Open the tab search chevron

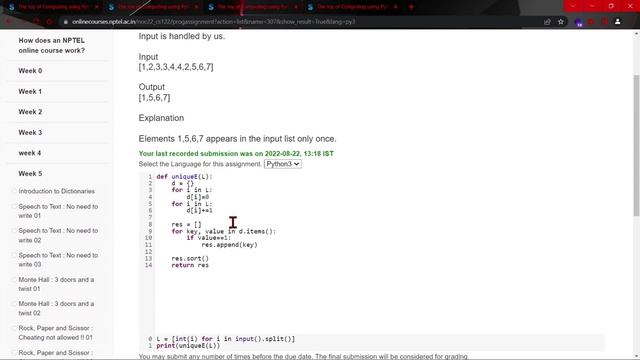point(573,6)
